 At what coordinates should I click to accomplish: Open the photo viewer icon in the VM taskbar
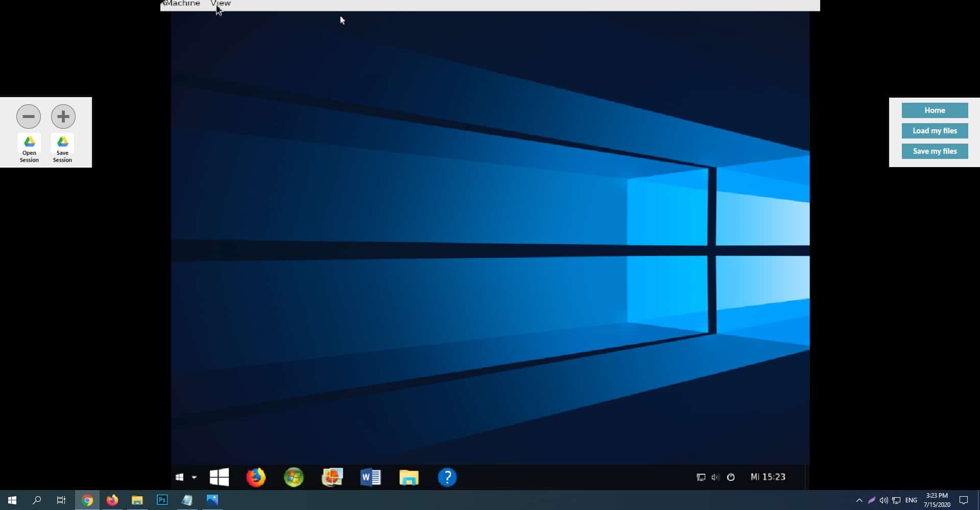tap(332, 477)
